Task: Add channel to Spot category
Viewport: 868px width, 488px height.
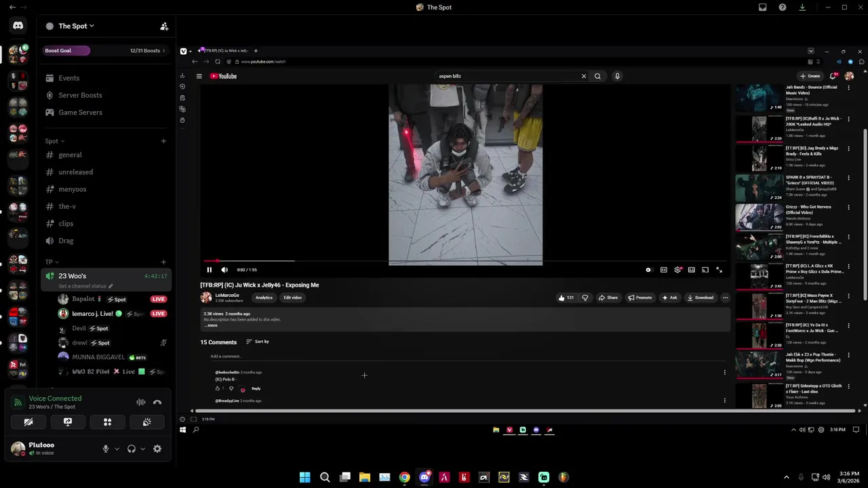Action: (x=163, y=141)
